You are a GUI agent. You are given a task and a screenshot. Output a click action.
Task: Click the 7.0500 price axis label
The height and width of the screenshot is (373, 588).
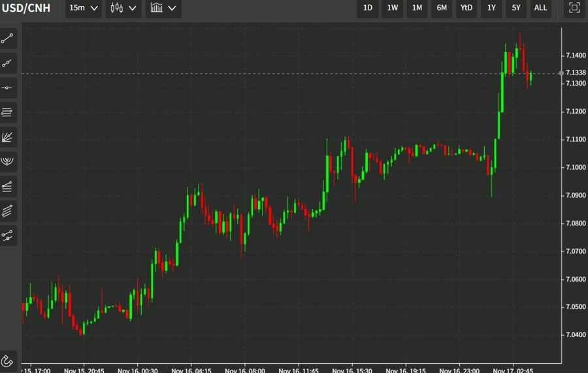(576, 307)
